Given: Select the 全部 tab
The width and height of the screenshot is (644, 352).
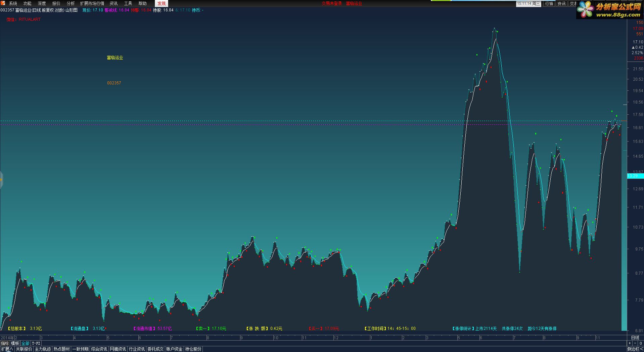Looking at the screenshot, I should pos(25,343).
